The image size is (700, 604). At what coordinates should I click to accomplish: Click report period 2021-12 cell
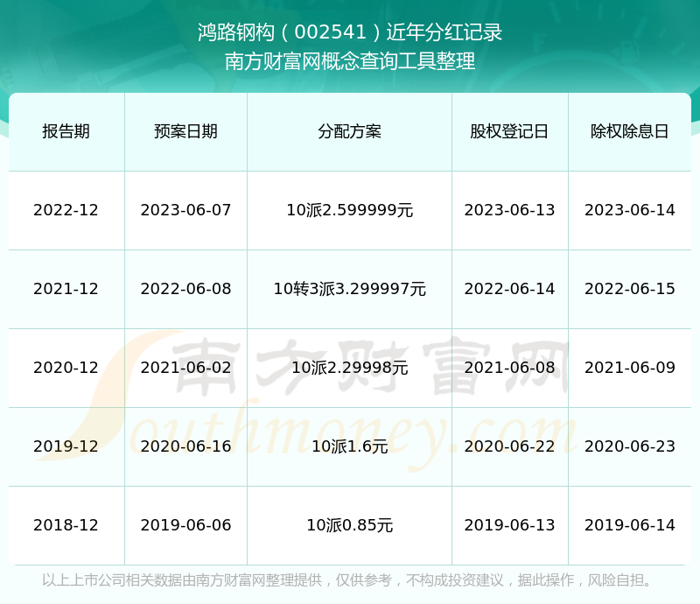coord(66,289)
